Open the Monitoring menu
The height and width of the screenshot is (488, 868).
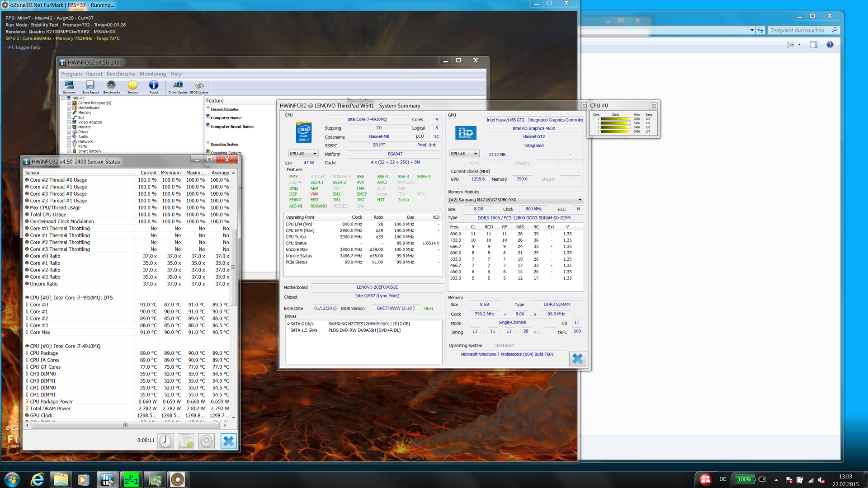point(152,74)
